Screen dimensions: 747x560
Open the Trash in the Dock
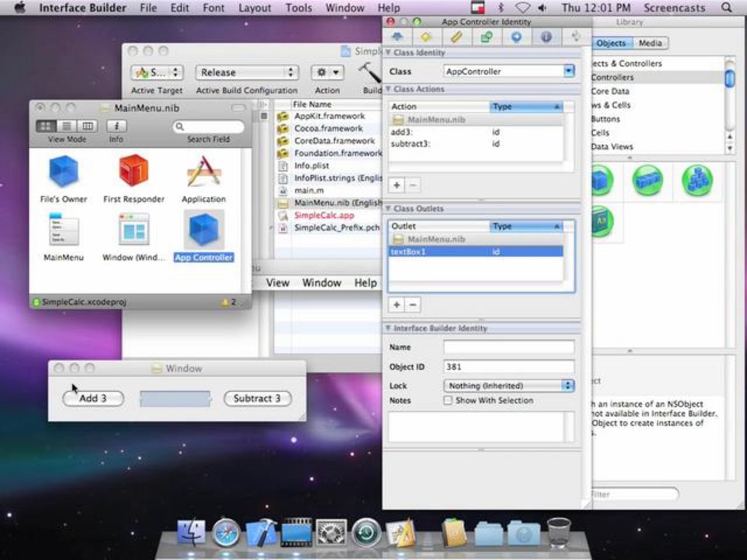[559, 532]
